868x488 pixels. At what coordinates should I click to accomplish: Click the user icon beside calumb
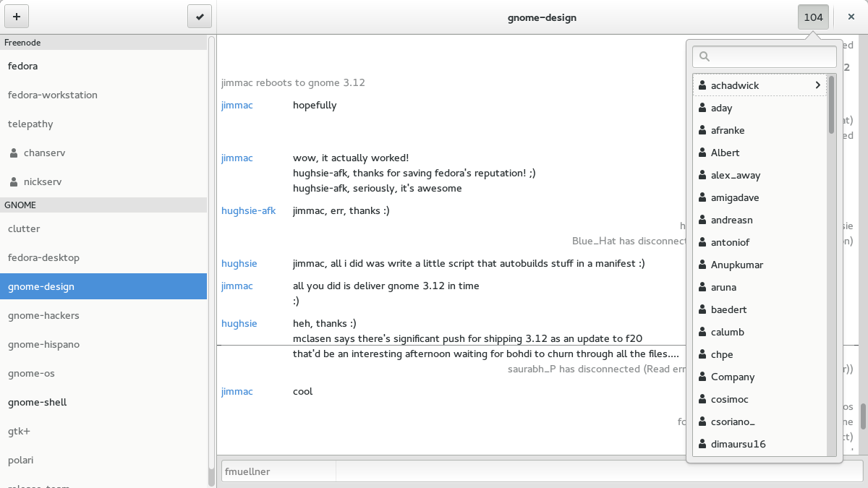pyautogui.click(x=702, y=332)
